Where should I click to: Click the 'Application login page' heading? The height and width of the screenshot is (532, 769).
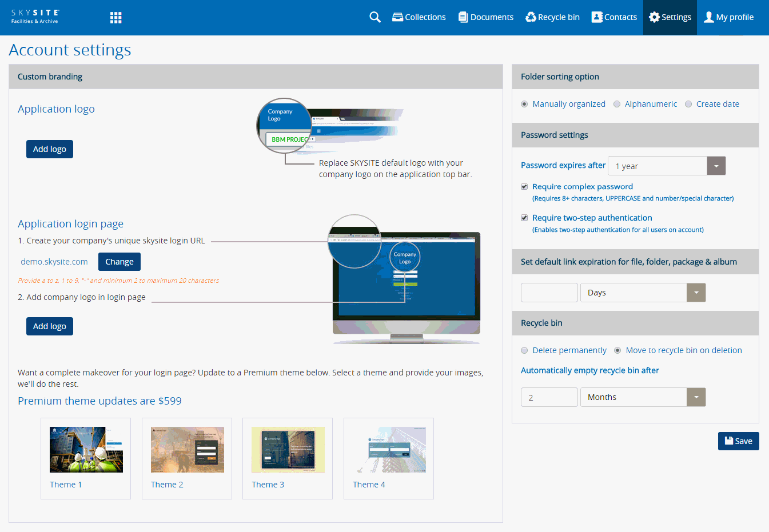pos(70,224)
